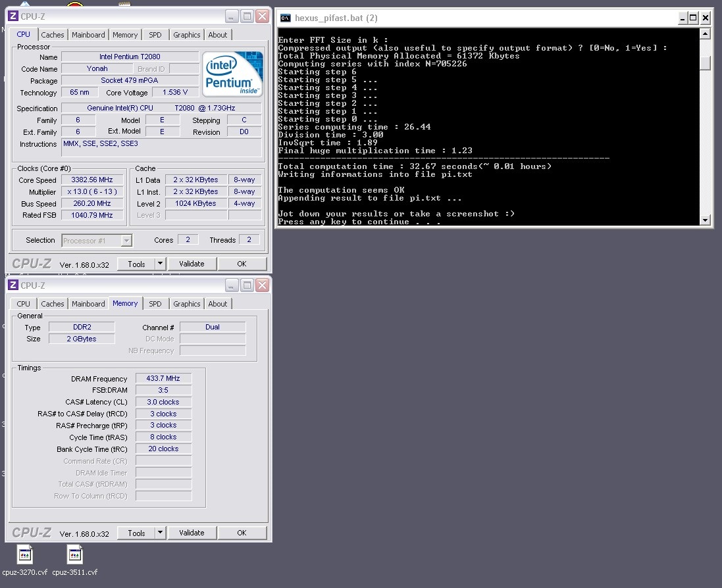The width and height of the screenshot is (722, 588).
Task: Click the Technology field 65 nm
Action: point(80,93)
